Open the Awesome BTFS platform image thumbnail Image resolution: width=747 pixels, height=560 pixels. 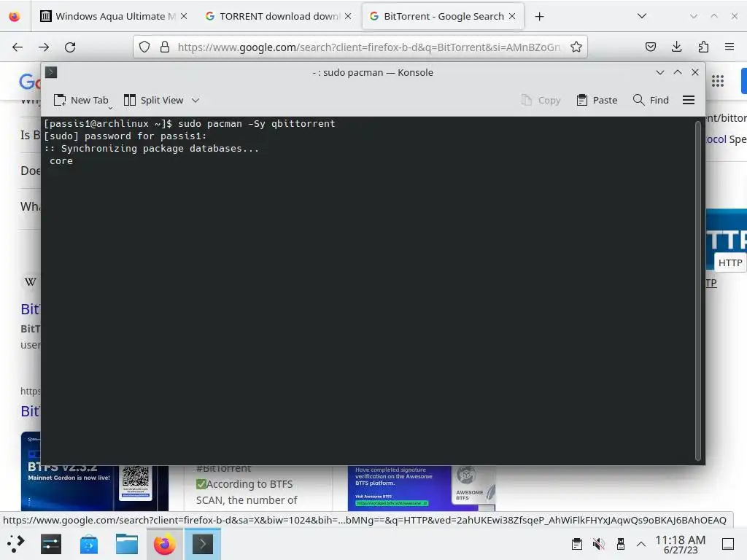tap(422, 488)
